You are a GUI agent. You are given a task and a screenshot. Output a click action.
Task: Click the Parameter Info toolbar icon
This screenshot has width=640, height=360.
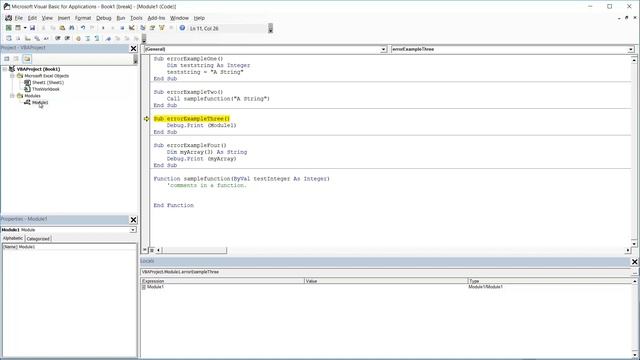(x=37, y=38)
